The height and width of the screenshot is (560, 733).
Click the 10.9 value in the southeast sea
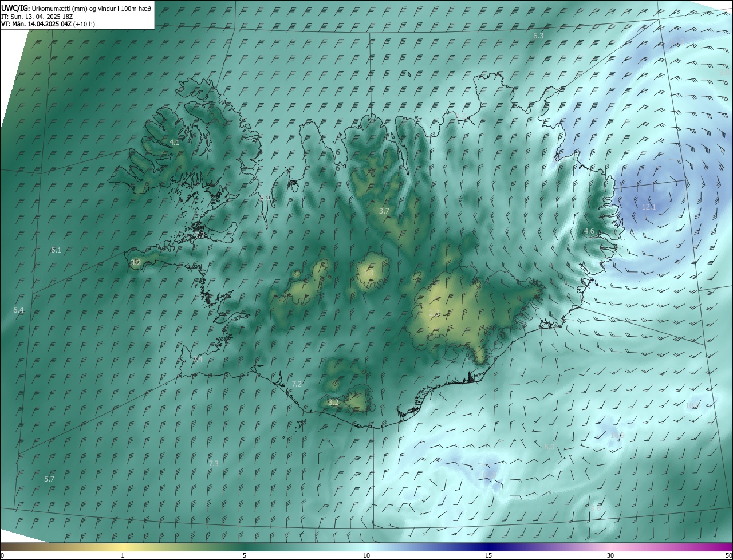[x=617, y=436]
